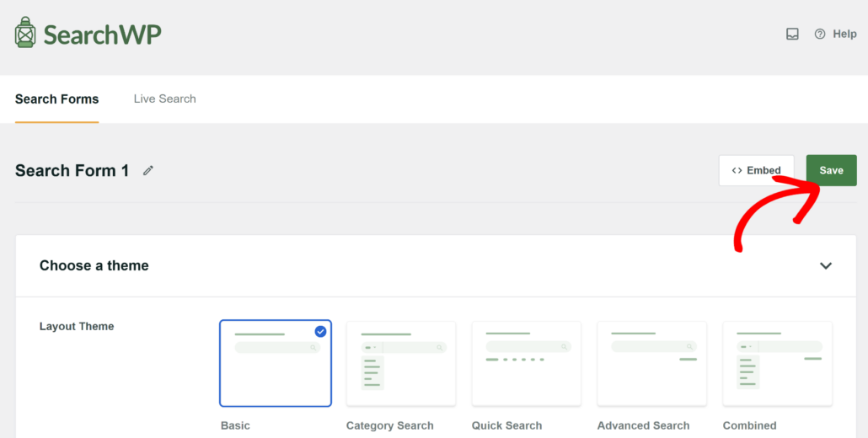The width and height of the screenshot is (868, 438).
Task: Collapse the Choose a theme section
Action: (825, 265)
